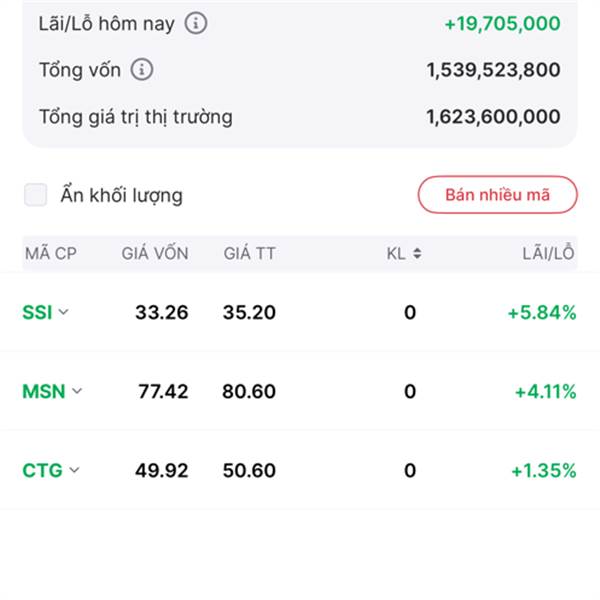Tap SSI profit percentage +5.84%
600x600 pixels.
pyautogui.click(x=541, y=312)
